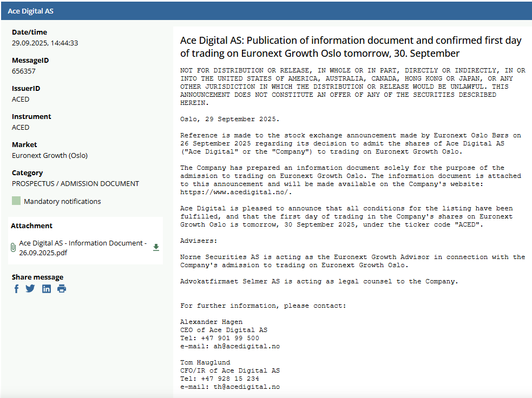
Task: Click the Date/time label
Action: click(x=30, y=32)
